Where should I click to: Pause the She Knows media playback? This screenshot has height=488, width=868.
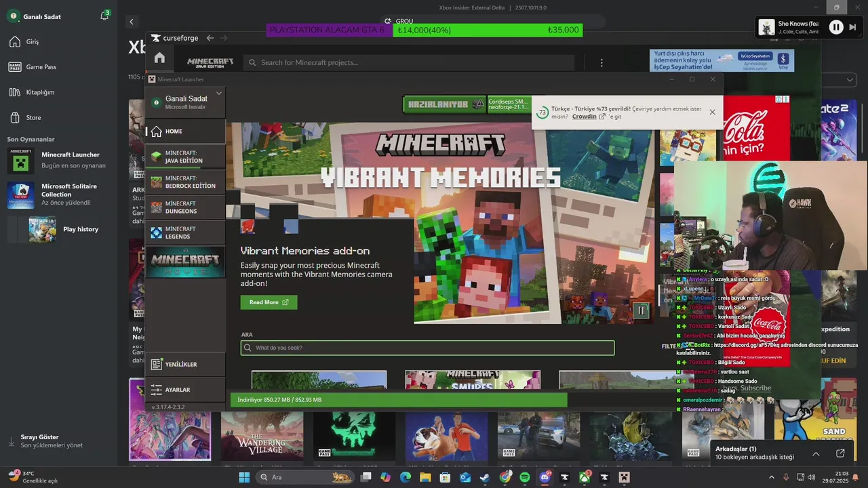(x=836, y=27)
